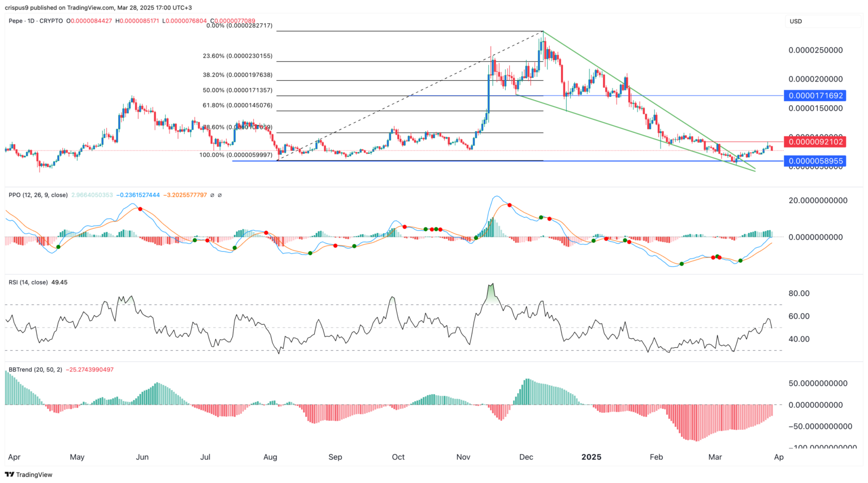Click the RSI value 49.45 in legend
The height and width of the screenshot is (483, 868).
pos(59,282)
